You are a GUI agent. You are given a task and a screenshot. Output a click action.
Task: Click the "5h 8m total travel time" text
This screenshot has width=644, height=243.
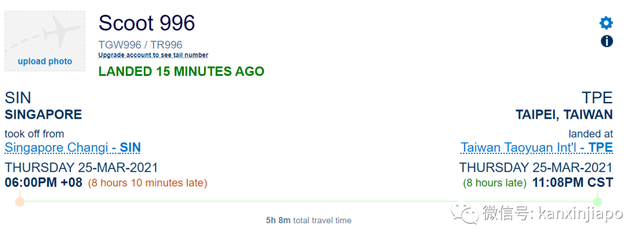(x=308, y=220)
